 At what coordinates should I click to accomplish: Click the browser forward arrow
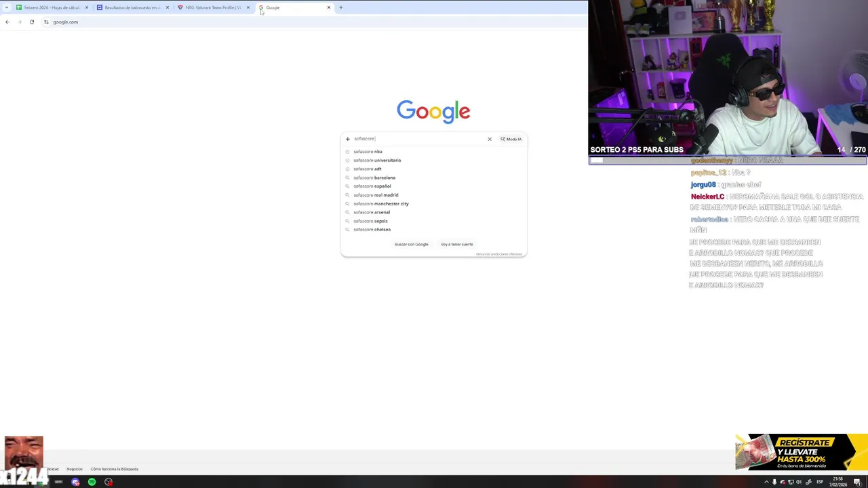tap(20, 22)
